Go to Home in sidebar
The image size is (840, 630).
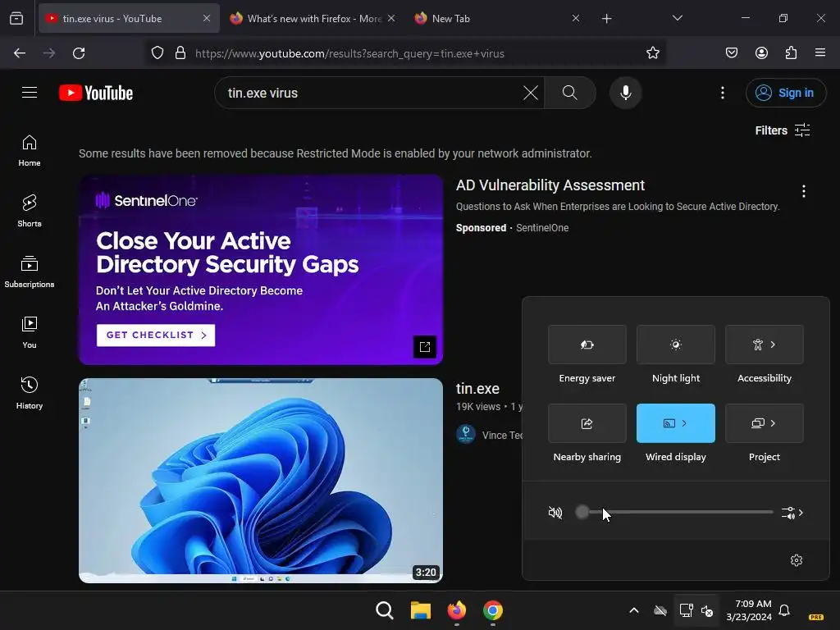coord(30,151)
